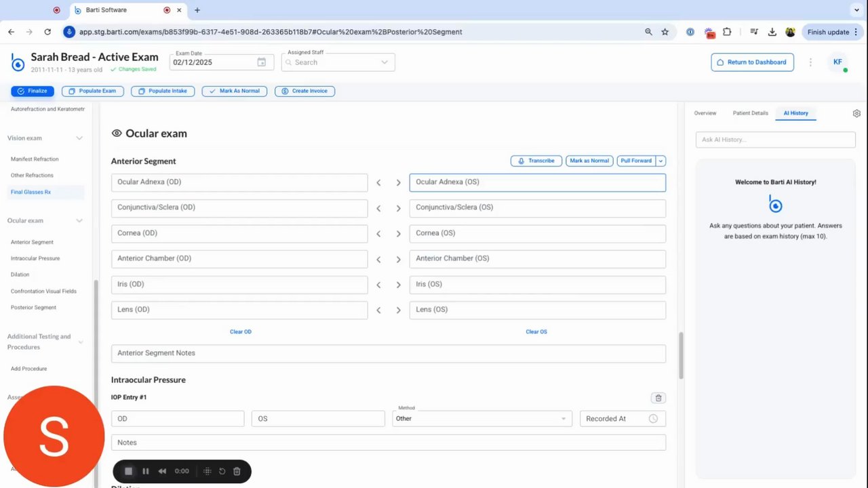The image size is (868, 488).
Task: Click main content vertical scrollbar
Action: [680, 356]
